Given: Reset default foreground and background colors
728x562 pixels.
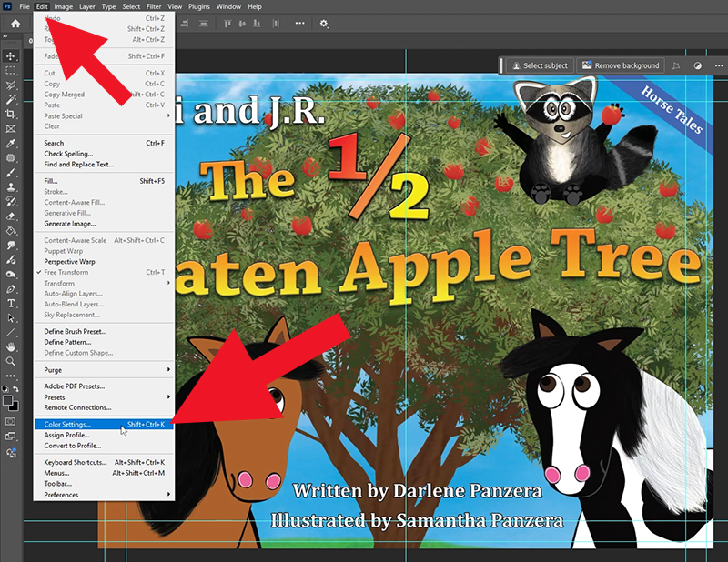Looking at the screenshot, I should pyautogui.click(x=5, y=389).
